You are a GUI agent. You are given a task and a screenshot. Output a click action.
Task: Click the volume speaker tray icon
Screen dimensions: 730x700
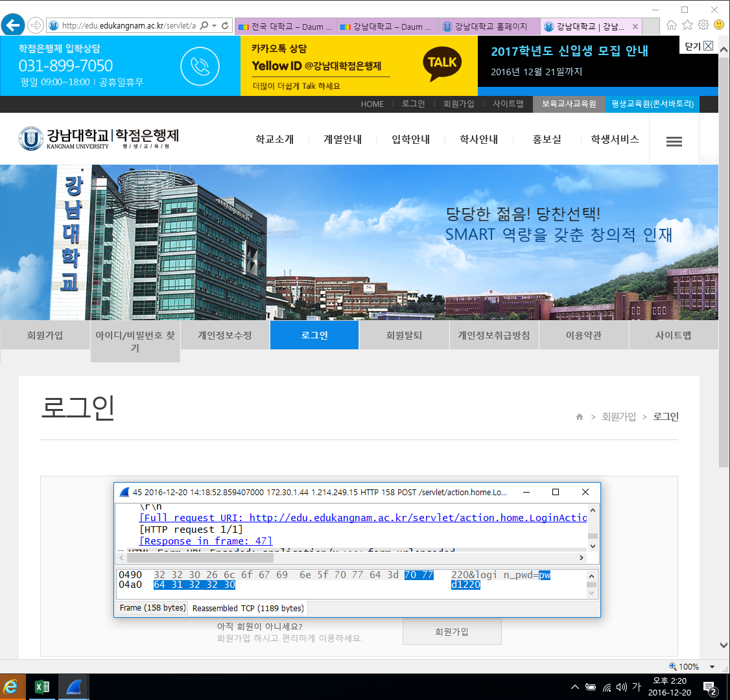pos(621,688)
